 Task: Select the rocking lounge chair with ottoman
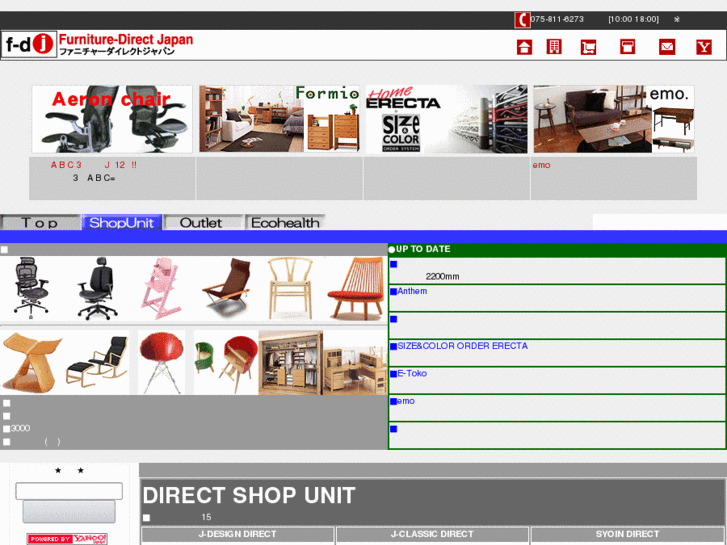(x=97, y=362)
